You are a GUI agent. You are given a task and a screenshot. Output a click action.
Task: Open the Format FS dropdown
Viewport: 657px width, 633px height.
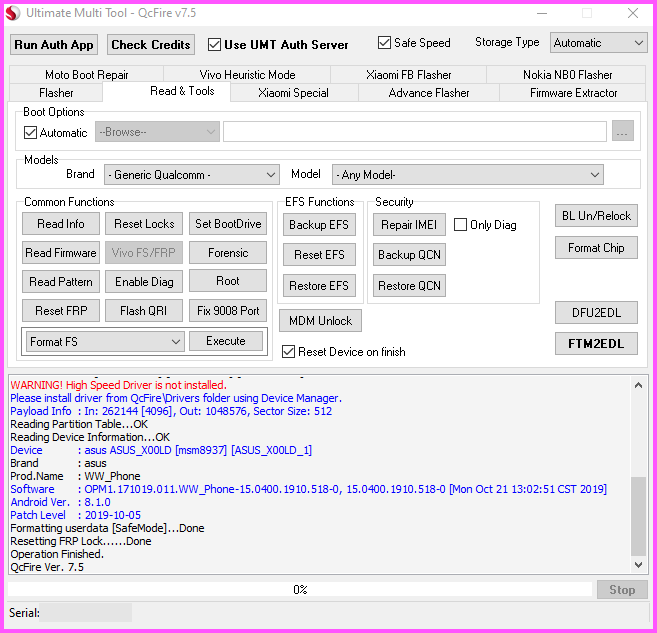[105, 341]
